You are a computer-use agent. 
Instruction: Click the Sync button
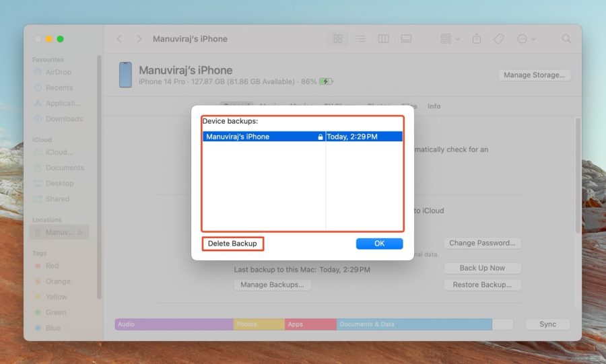coord(547,324)
